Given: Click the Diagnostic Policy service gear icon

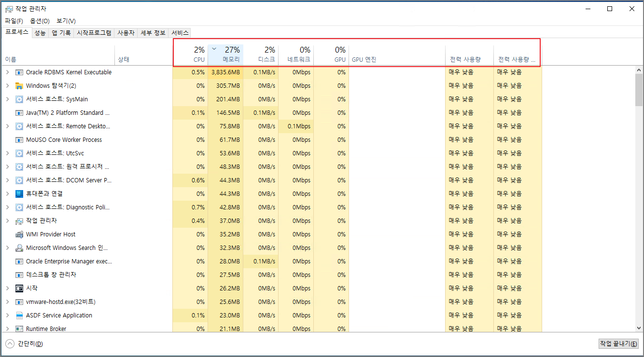Looking at the screenshot, I should [x=19, y=207].
